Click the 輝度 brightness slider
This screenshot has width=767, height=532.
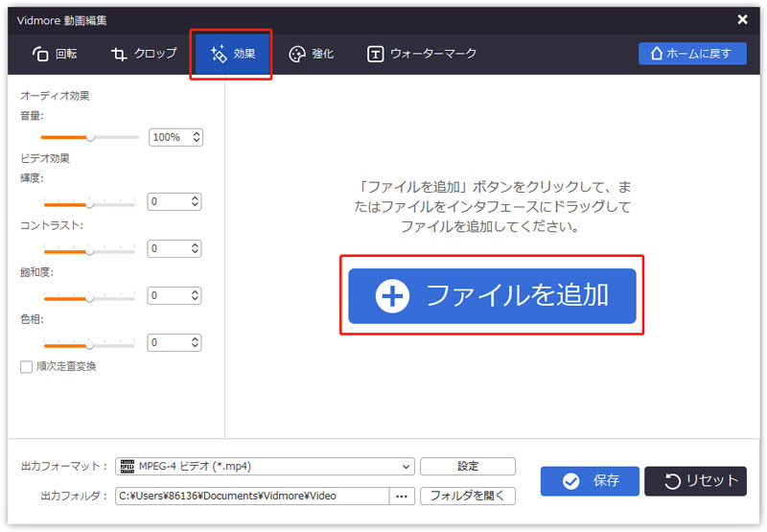(89, 203)
